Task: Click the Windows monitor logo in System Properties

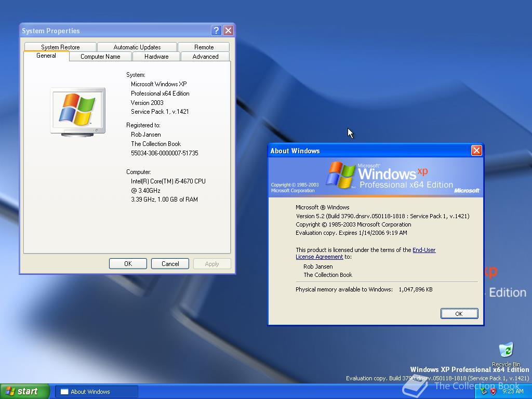Action: (78, 112)
